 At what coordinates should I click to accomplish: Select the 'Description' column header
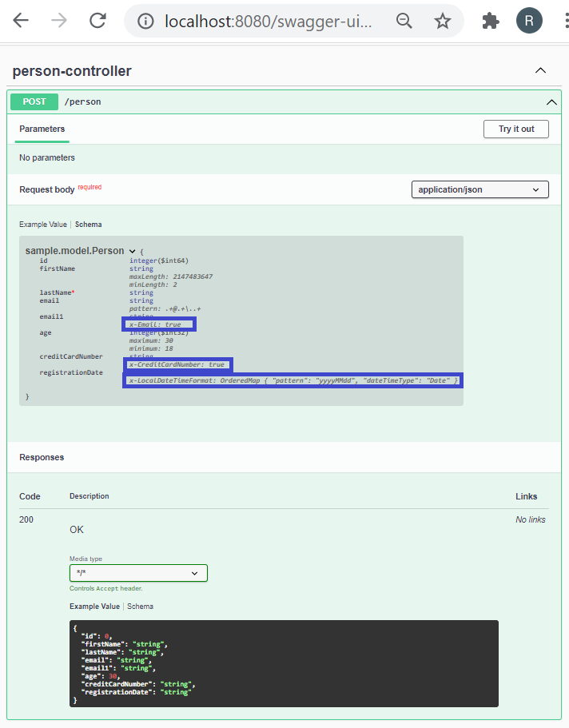(90, 496)
